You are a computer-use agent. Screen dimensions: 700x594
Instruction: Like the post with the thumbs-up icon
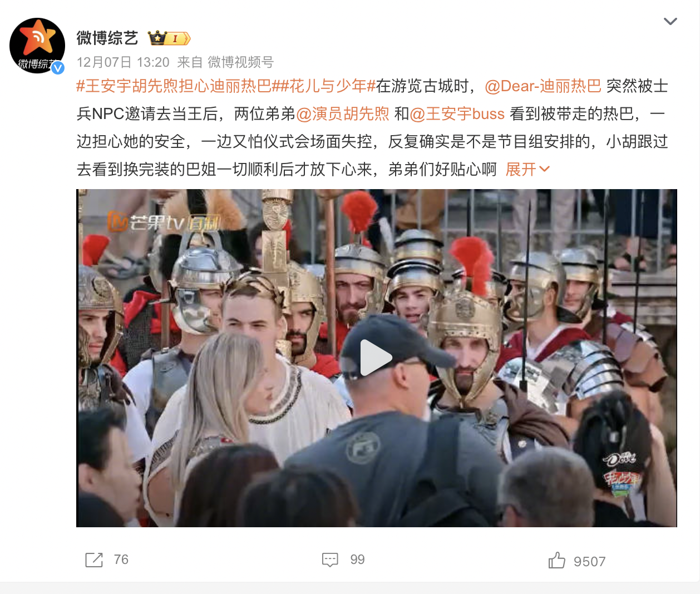(556, 560)
